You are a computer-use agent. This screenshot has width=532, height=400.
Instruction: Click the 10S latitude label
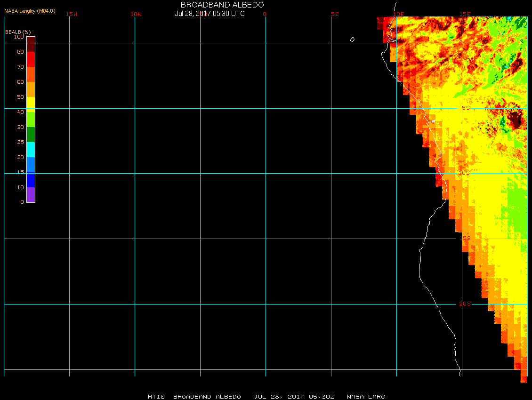click(x=464, y=173)
